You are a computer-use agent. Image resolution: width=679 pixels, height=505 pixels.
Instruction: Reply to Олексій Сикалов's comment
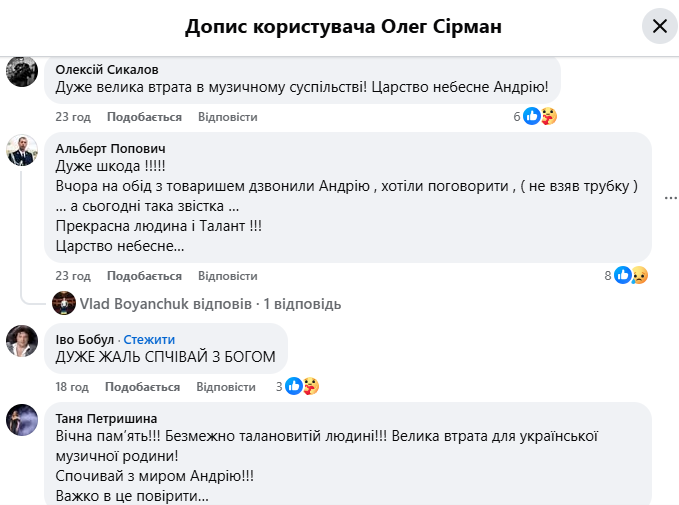coord(227,117)
